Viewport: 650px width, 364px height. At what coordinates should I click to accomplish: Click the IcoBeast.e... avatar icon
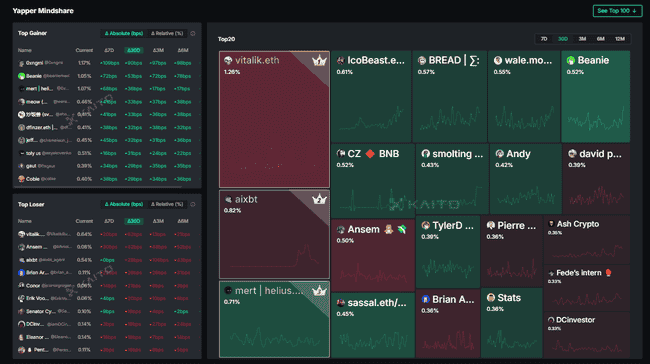click(x=341, y=61)
